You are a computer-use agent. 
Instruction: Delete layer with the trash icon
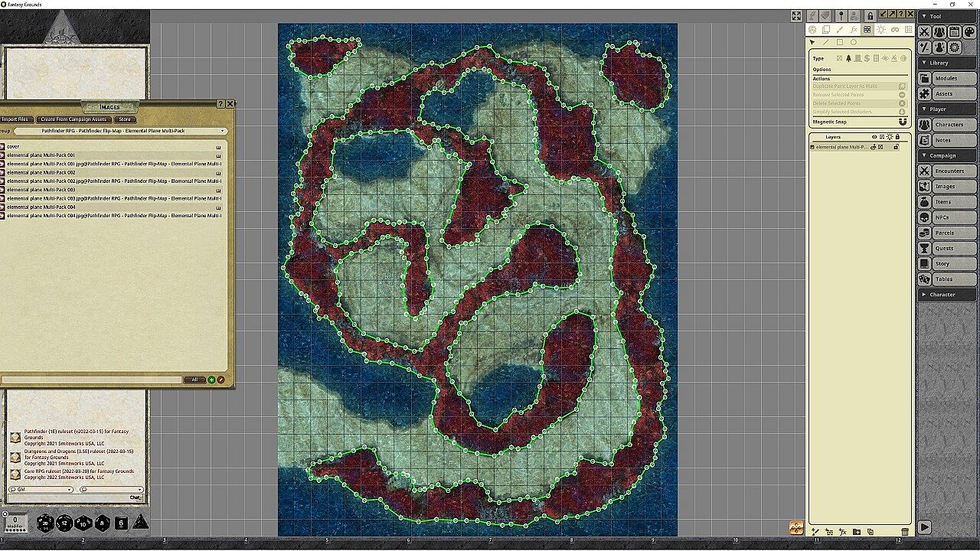tap(905, 532)
